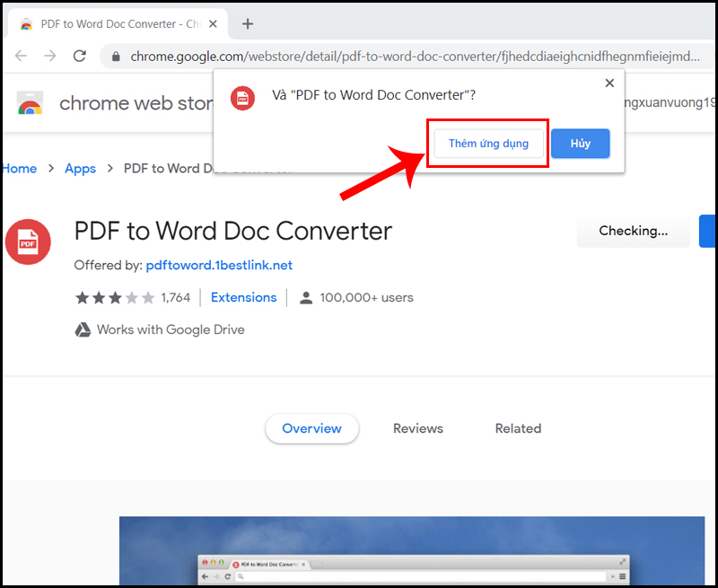Open the Extensions category link
This screenshot has height=588, width=718.
pos(243,298)
